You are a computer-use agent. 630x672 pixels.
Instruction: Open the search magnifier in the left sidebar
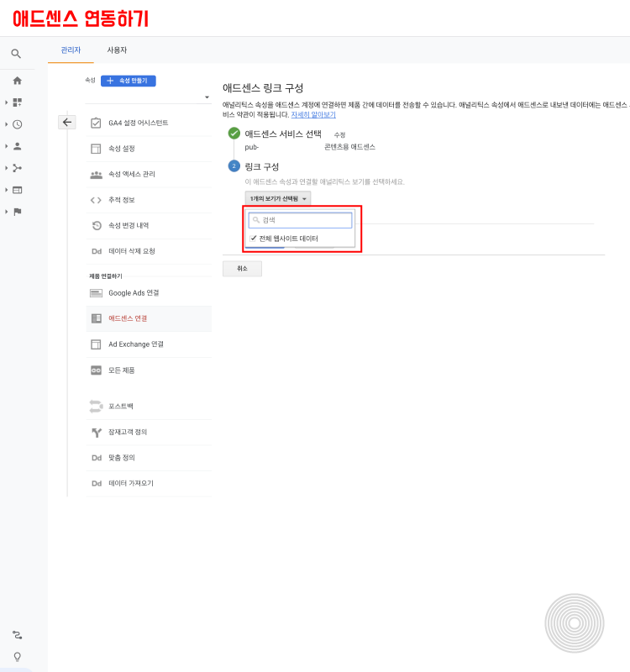pyautogui.click(x=16, y=54)
